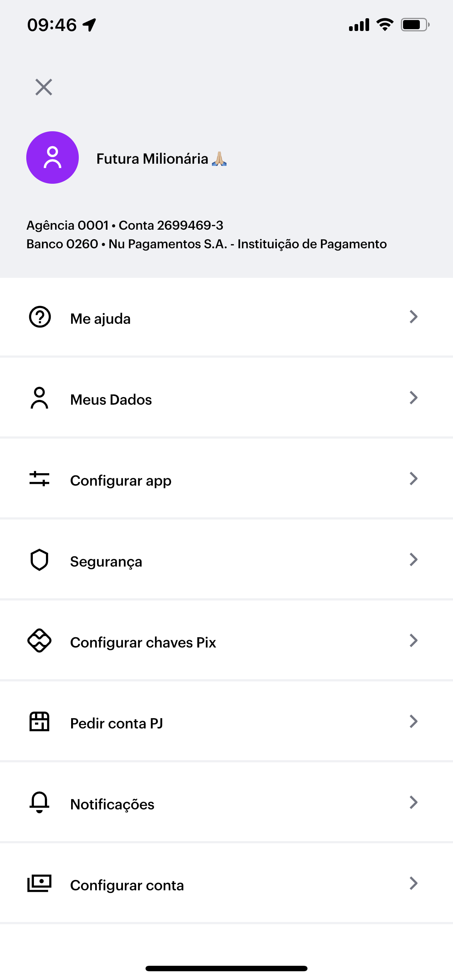The width and height of the screenshot is (453, 980).
Task: Open the Segurança chevron arrow
Action: (413, 560)
